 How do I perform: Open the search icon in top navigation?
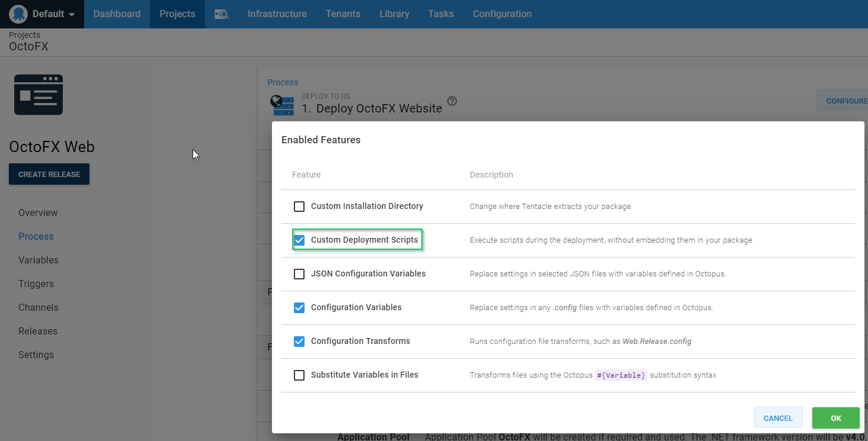click(x=221, y=14)
